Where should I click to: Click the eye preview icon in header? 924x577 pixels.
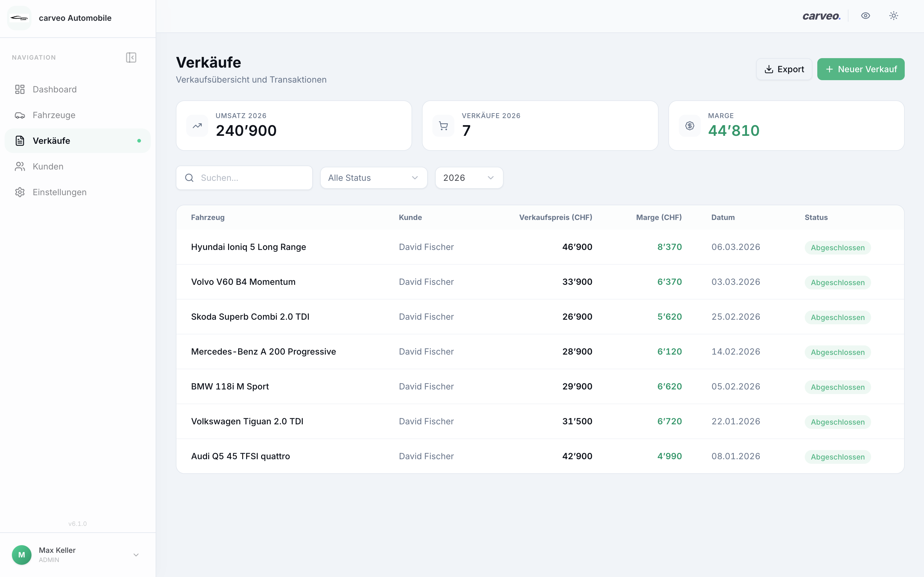[865, 16]
